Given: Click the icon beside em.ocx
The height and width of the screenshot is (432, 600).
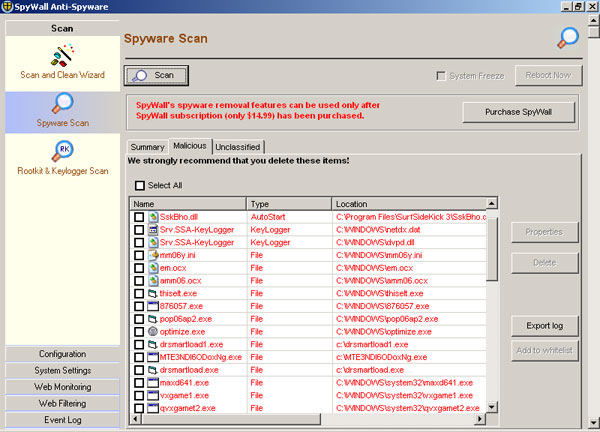Looking at the screenshot, I should click(x=153, y=268).
